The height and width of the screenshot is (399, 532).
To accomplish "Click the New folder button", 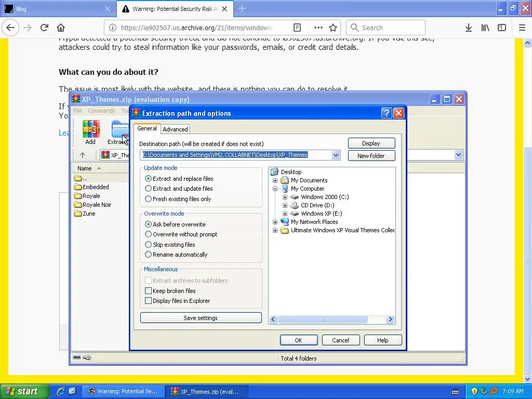I will pyautogui.click(x=371, y=156).
